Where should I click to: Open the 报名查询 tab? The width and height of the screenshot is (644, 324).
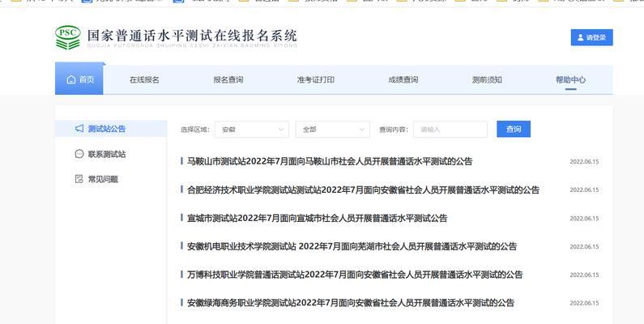[228, 79]
